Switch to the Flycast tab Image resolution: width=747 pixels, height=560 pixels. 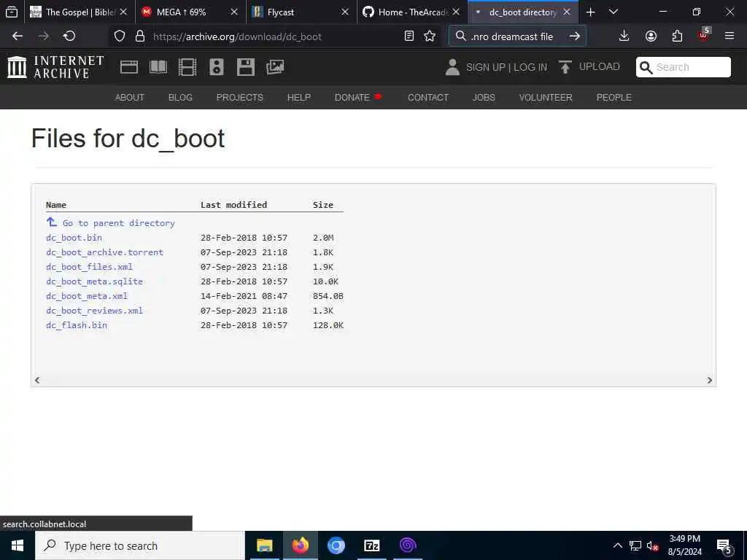click(301, 12)
